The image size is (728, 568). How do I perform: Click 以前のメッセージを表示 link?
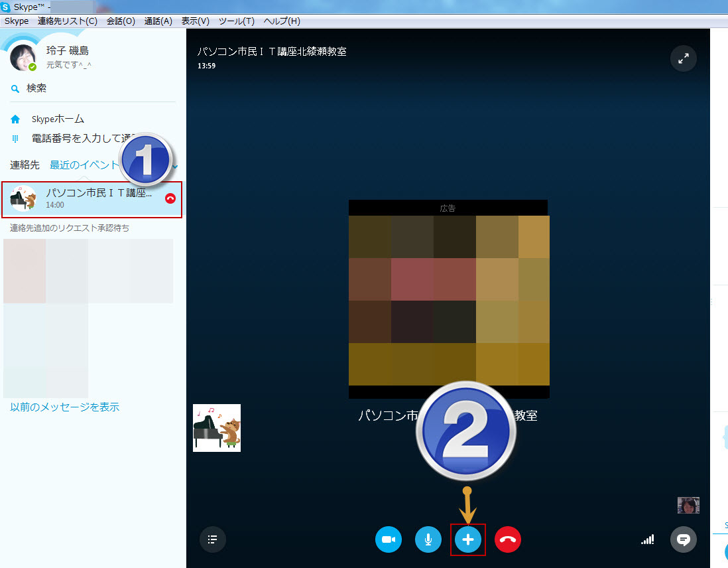[x=65, y=407]
